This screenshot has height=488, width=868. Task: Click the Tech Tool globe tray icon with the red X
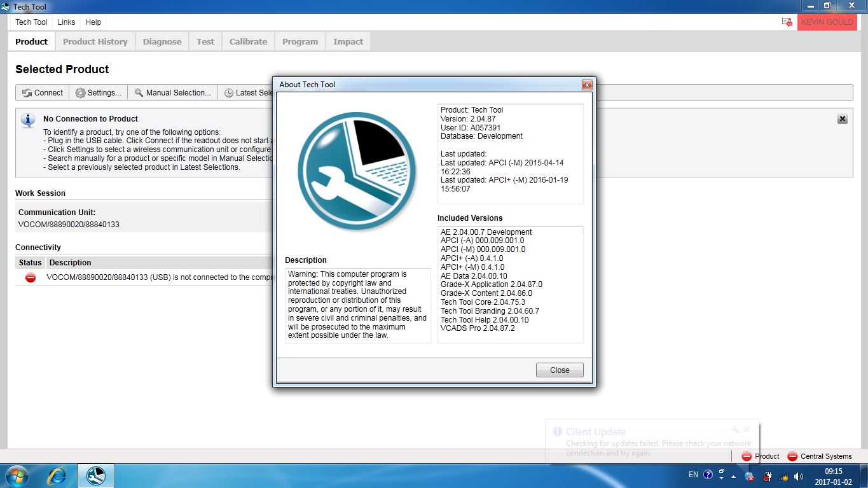[x=750, y=476]
